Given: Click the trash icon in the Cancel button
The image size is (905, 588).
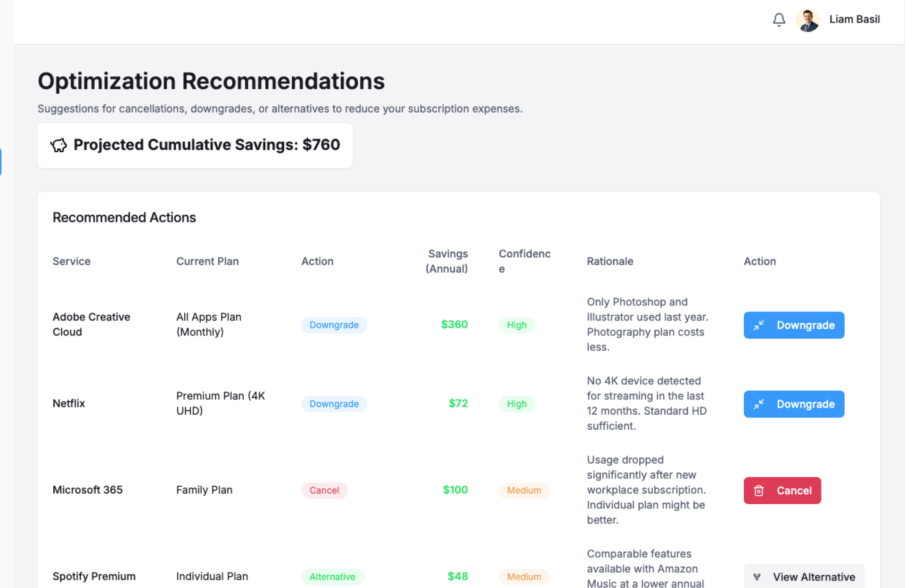Looking at the screenshot, I should pos(759,490).
